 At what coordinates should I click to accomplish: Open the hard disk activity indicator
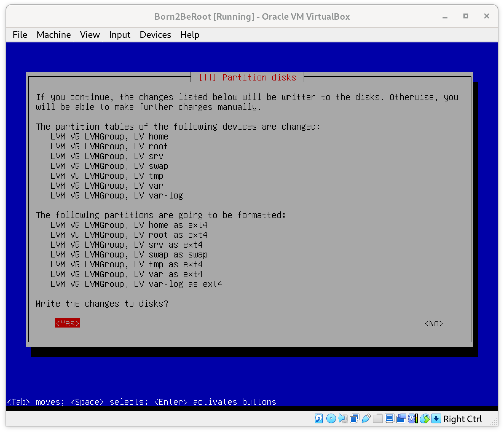click(319, 418)
